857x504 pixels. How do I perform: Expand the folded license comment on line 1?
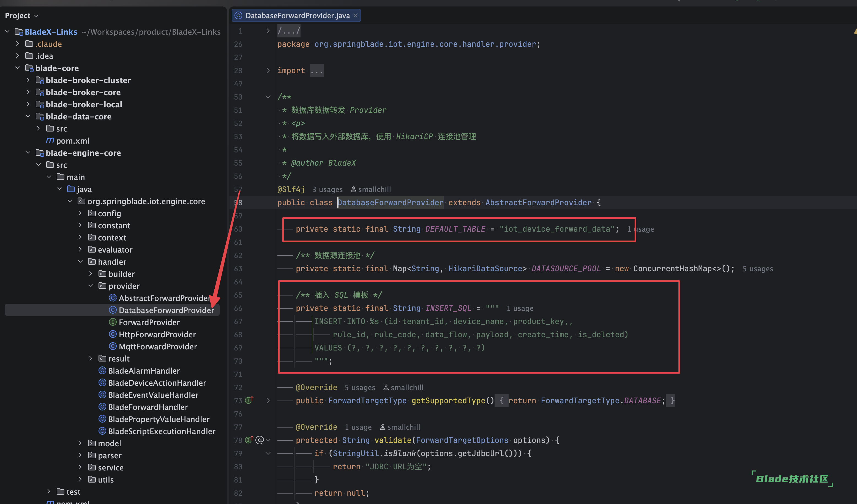(x=268, y=31)
